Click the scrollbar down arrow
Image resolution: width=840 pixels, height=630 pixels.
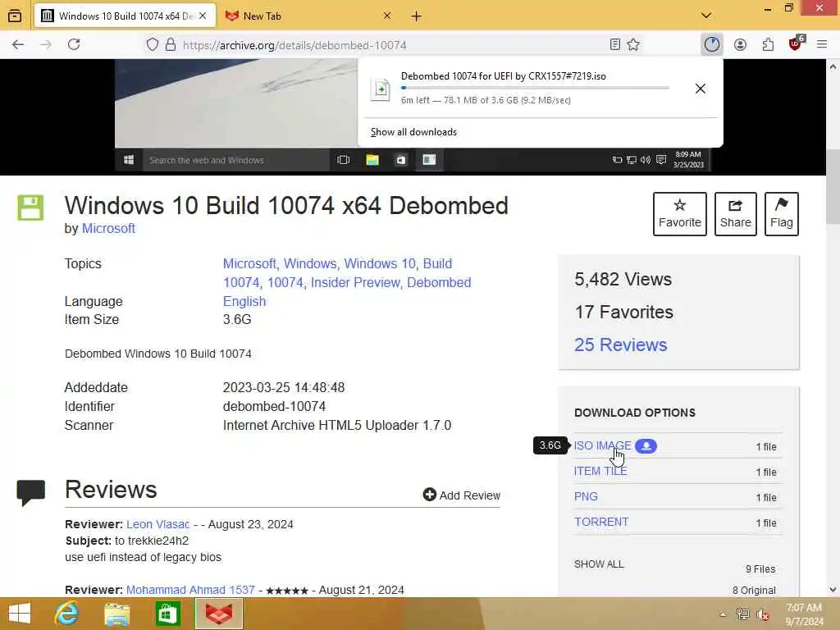(x=833, y=590)
